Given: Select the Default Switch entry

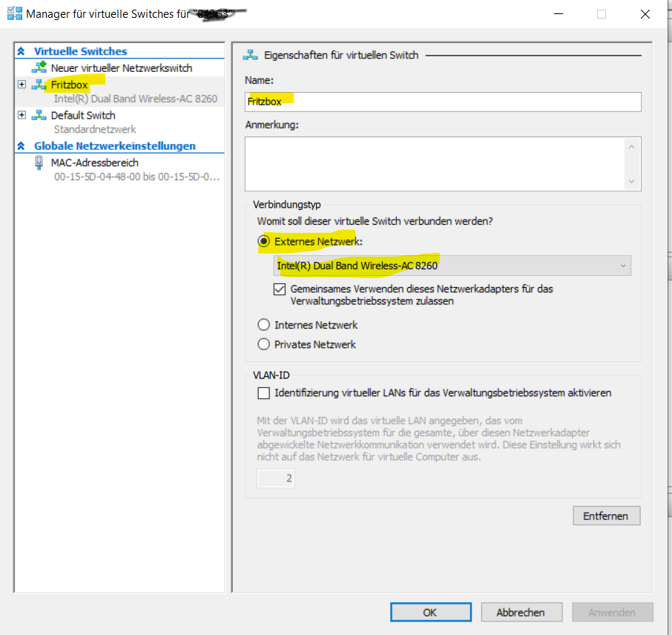Looking at the screenshot, I should click(83, 115).
